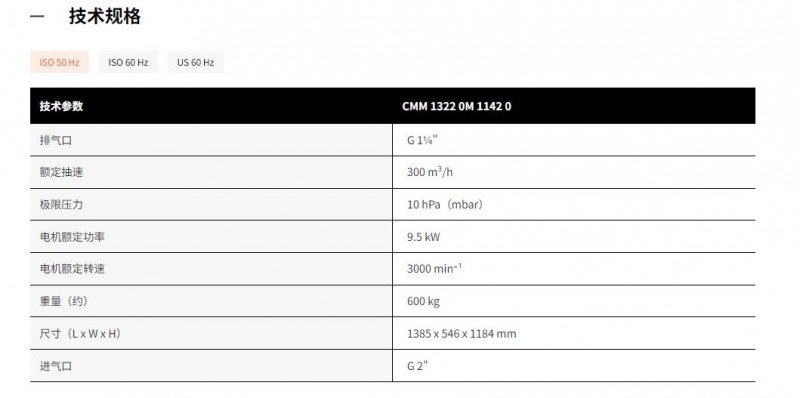Click the 600 kg weight value
This screenshot has height=398, width=800.
(423, 302)
